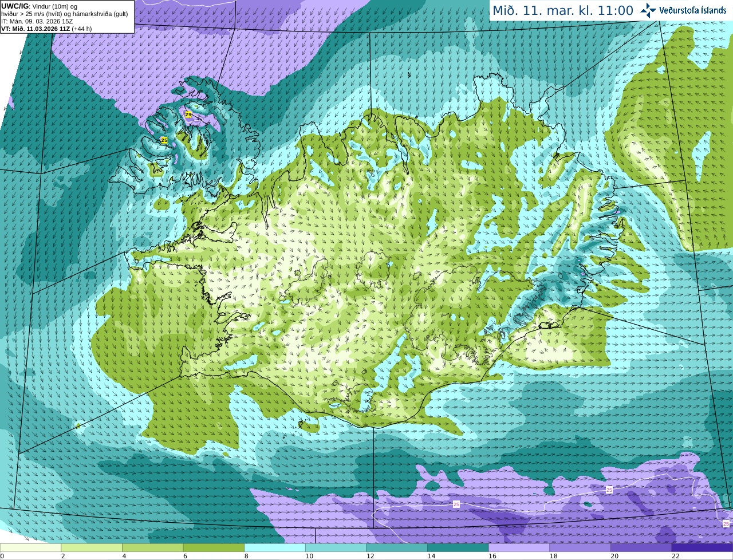The height and width of the screenshot is (560, 733).
Task: Click the Veðurstofa Íslands logo icon
Action: click(648, 10)
